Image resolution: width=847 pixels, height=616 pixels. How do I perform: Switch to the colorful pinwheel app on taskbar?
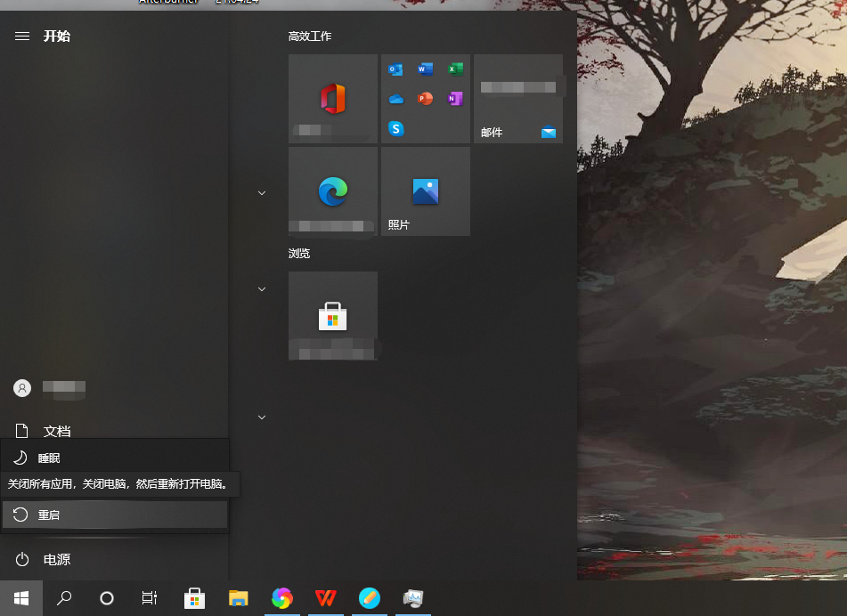tap(282, 598)
